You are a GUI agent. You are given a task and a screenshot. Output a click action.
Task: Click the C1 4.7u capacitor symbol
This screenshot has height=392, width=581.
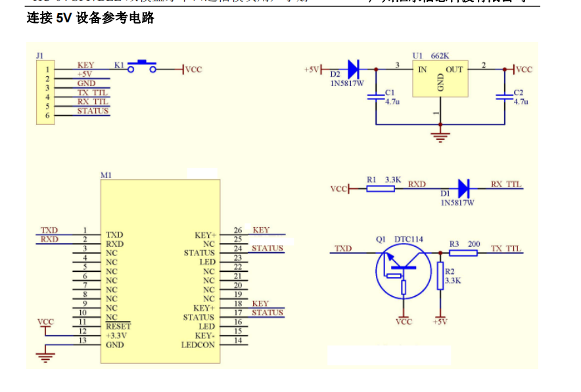(x=376, y=97)
